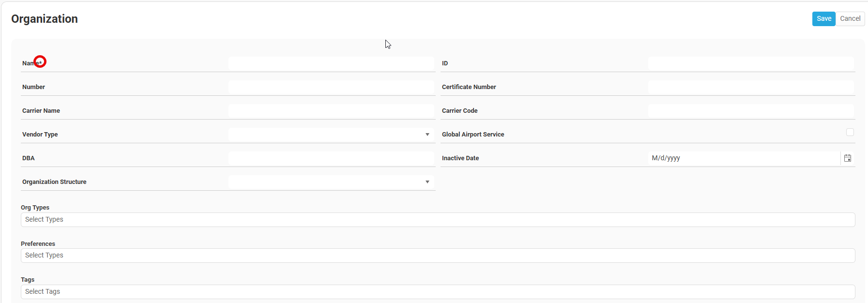Click the Vendor Type label
Screen dimensions: 868x303
tap(40, 135)
